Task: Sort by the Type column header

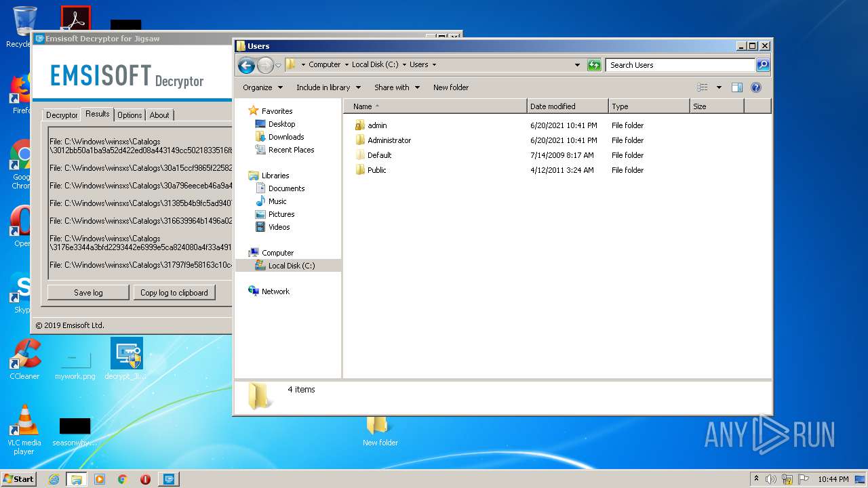Action: pyautogui.click(x=649, y=106)
